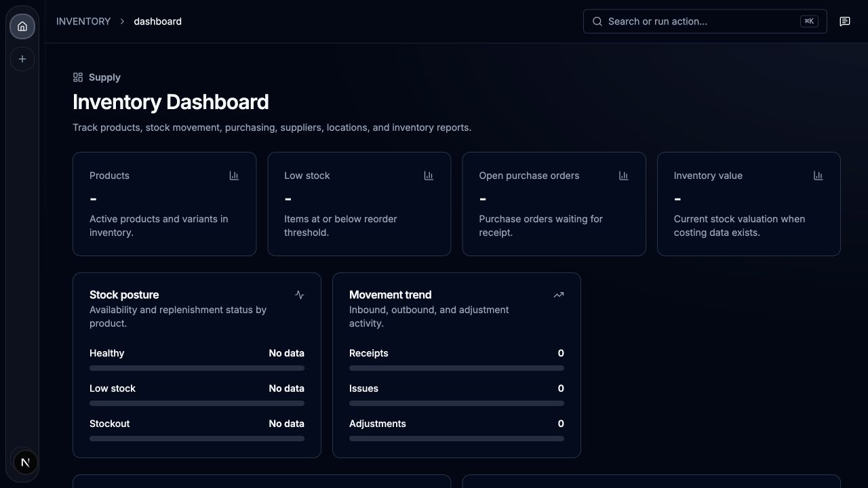Click the 0 value beside Receipts
The height and width of the screenshot is (488, 868).
[561, 353]
